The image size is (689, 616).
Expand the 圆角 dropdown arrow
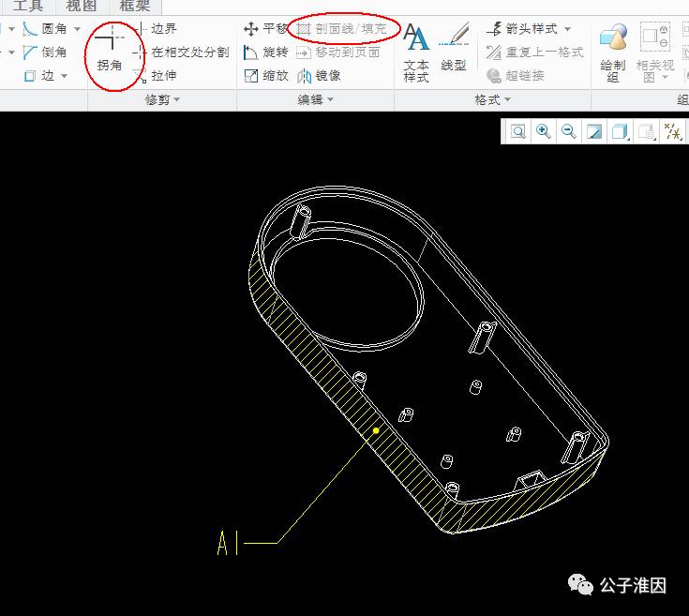[x=77, y=29]
